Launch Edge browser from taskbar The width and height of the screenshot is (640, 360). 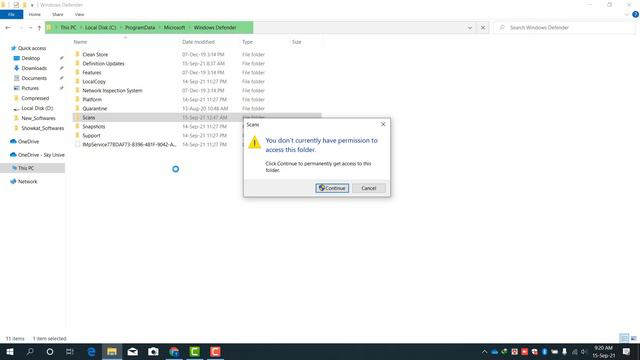91,352
